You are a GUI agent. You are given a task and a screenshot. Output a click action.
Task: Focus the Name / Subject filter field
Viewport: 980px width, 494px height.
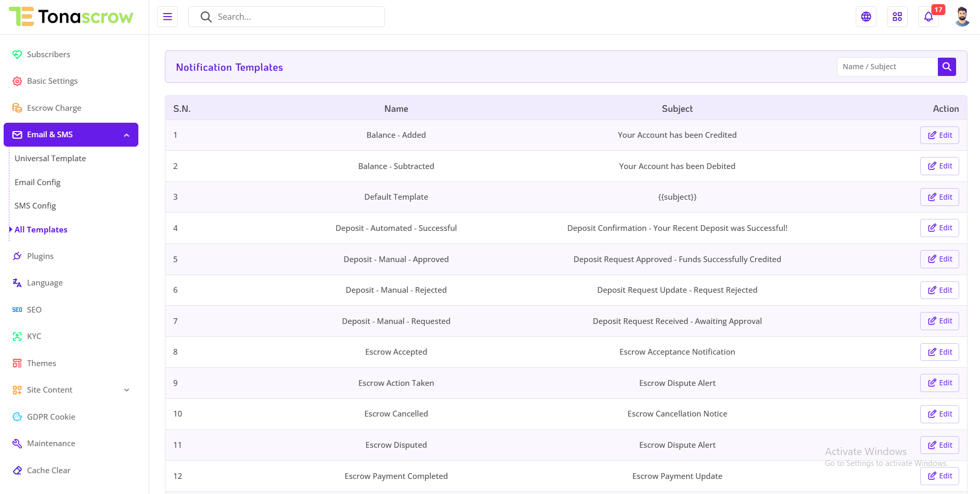tap(887, 67)
